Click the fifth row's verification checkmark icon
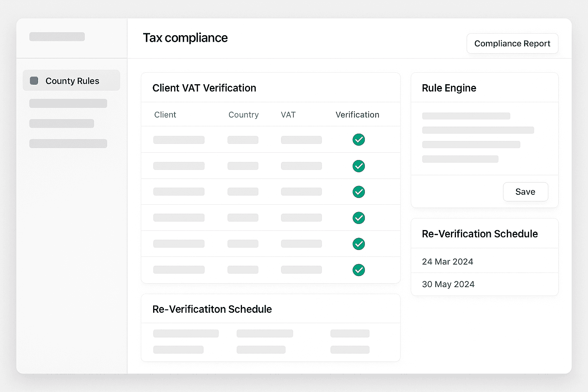Screen dimensions: 588x392 pyautogui.click(x=359, y=244)
